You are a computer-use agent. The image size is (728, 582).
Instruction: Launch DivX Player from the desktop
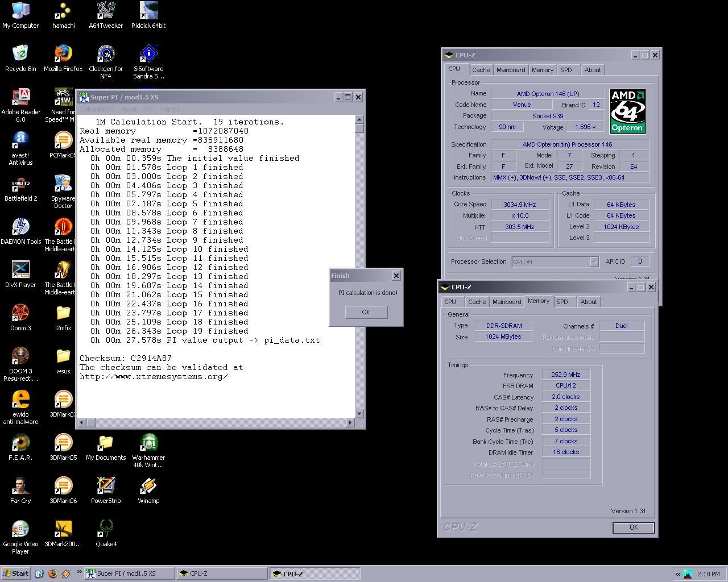[x=20, y=275]
